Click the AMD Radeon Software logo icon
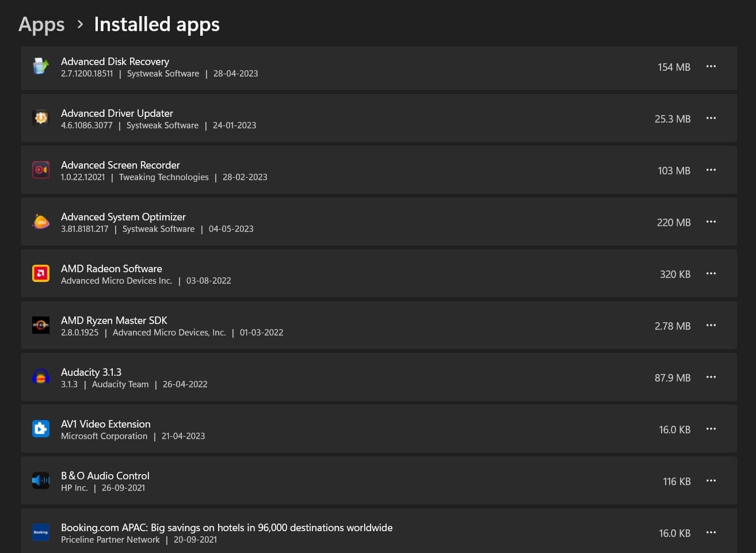Screen dimensions: 756x553 pos(41,273)
